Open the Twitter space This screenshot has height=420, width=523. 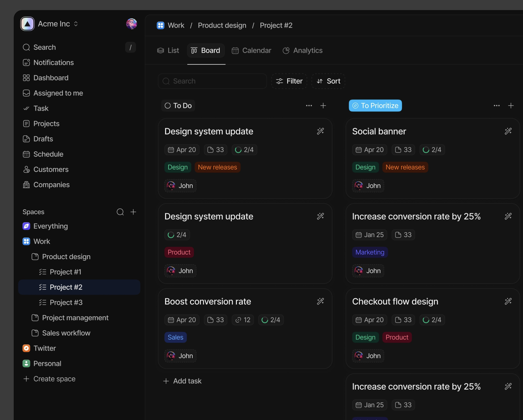39,348
